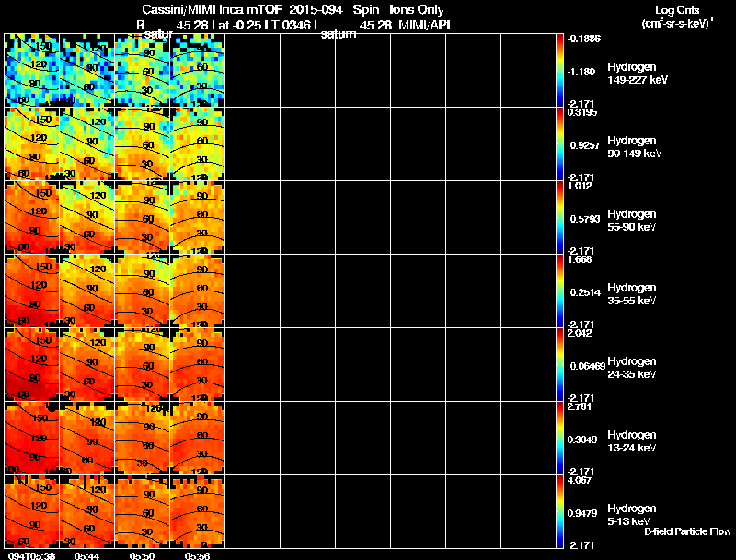The height and width of the screenshot is (560, 736).
Task: Select the "Hydrogen 35-55 keV" label
Action: [632, 294]
